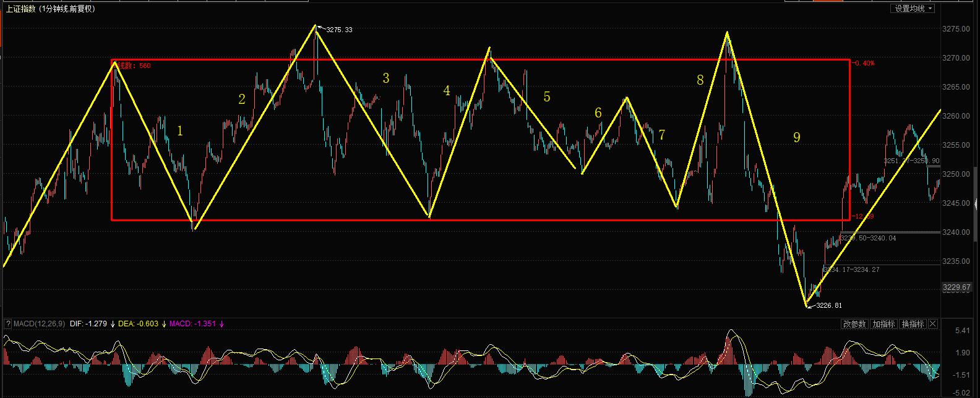Click the 改参数 button to edit parameters
980x398 pixels.
(854, 324)
